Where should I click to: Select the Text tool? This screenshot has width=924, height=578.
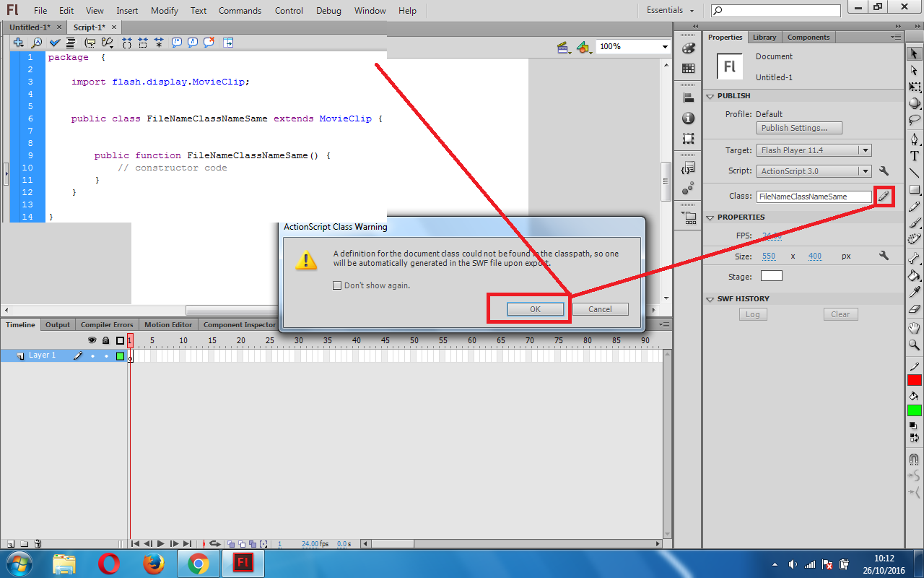click(x=914, y=155)
